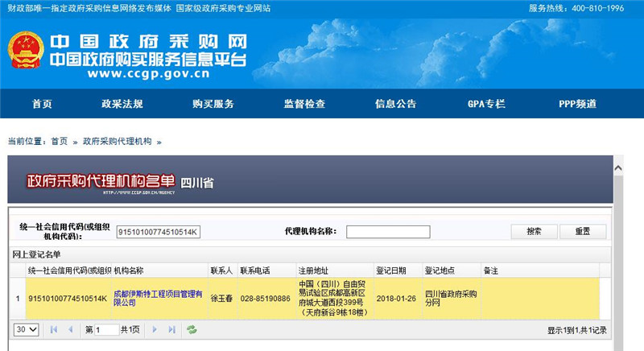Click 政府采购代理机构 breadcrumb link

pyautogui.click(x=117, y=141)
